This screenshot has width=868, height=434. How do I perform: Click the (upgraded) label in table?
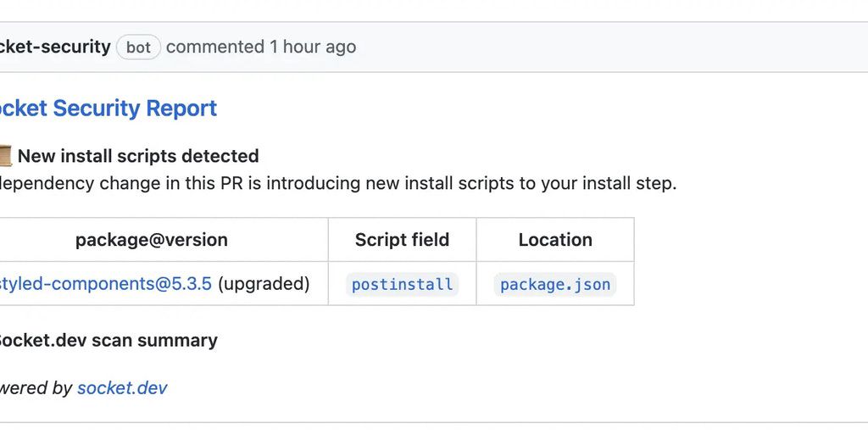pos(264,284)
